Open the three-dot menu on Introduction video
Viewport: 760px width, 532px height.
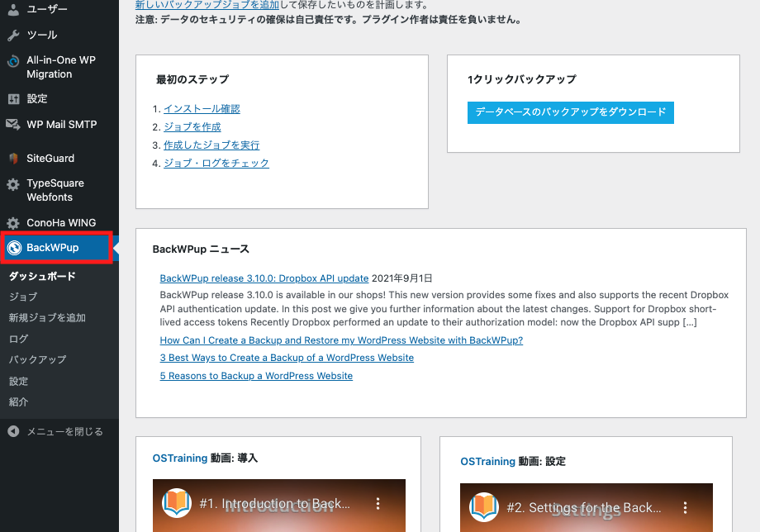coord(378,503)
